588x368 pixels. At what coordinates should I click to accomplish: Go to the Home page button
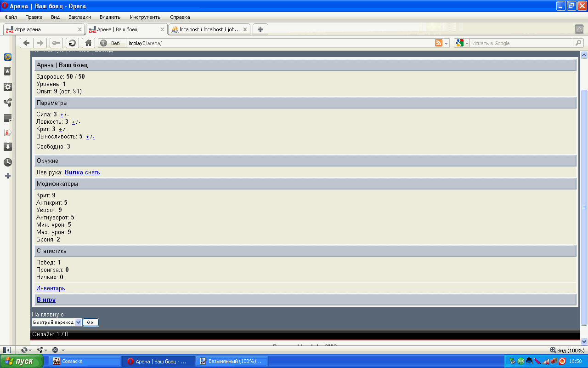coord(88,43)
